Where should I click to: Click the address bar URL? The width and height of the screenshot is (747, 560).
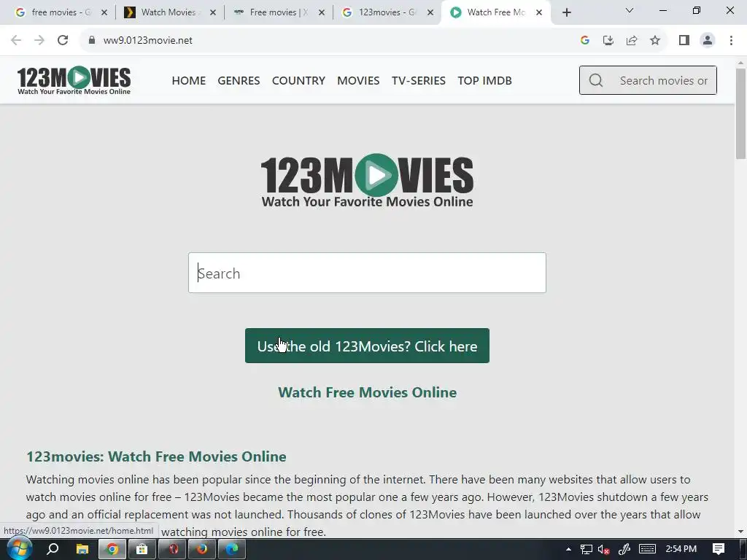147,41
